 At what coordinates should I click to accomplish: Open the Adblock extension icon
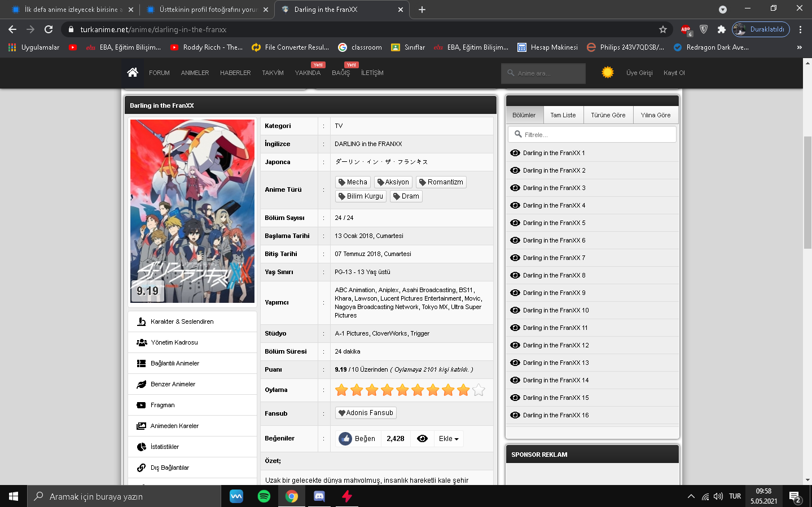(x=686, y=29)
